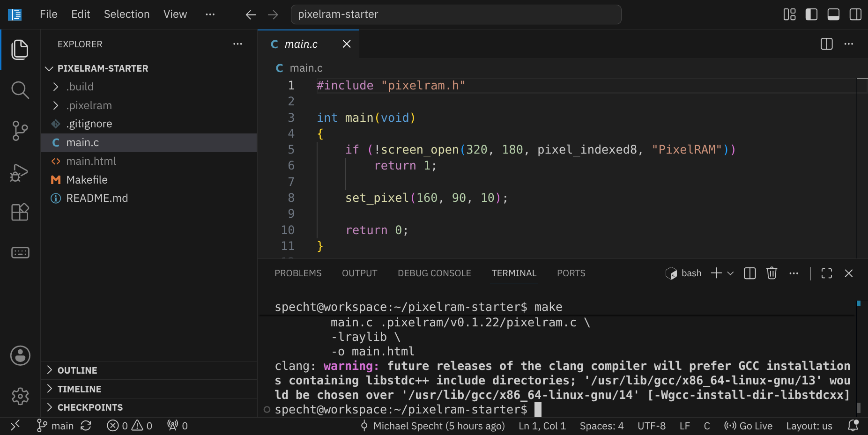
Task: Show errors and warnings count
Action: tap(130, 426)
